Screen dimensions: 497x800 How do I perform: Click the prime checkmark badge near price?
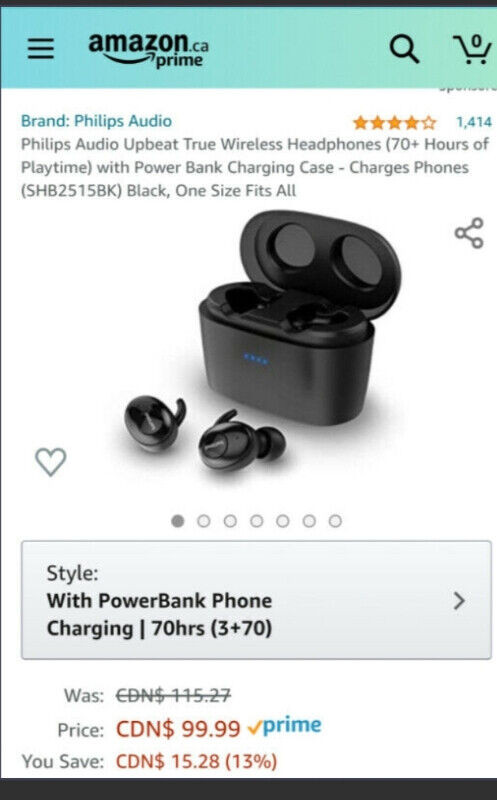[284, 726]
